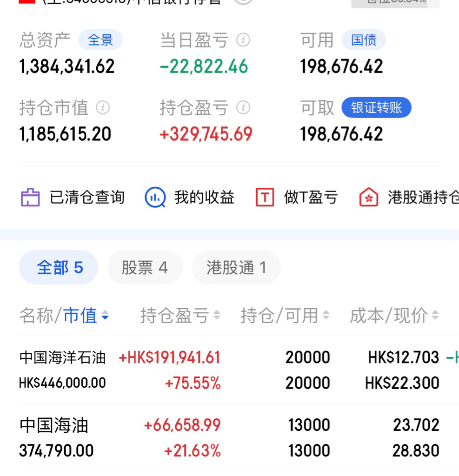This screenshot has width=459, height=476.
Task: Open the 中国海油 holding row
Action: pos(229,437)
